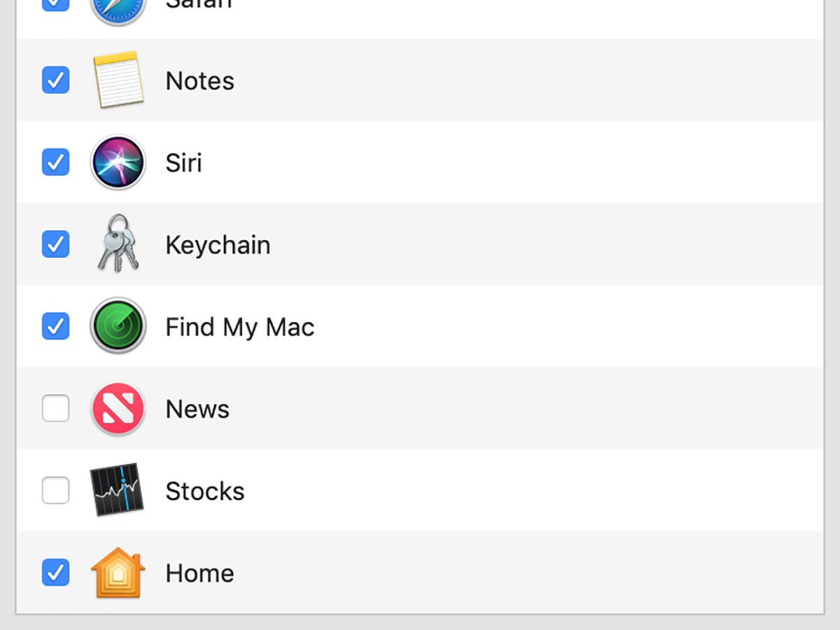Click the orange Home house icon
Viewport: 840px width, 630px height.
pos(118,573)
